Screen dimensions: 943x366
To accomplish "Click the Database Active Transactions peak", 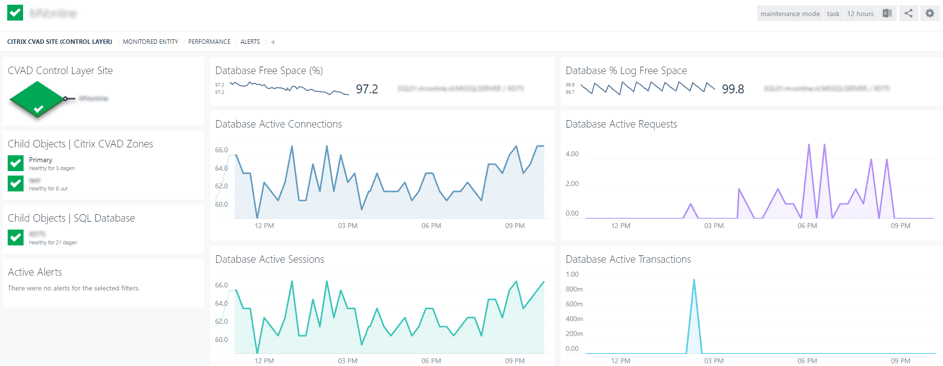I will (x=694, y=280).
